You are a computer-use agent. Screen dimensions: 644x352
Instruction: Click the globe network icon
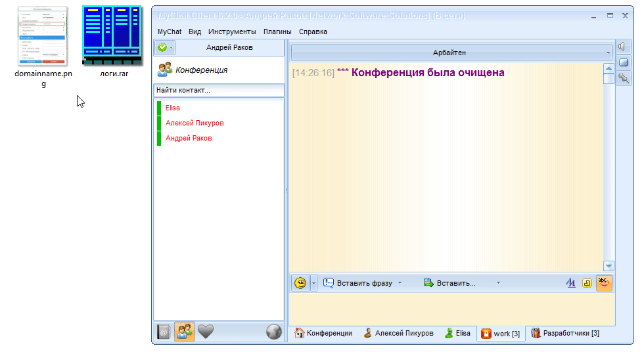pyautogui.click(x=273, y=332)
